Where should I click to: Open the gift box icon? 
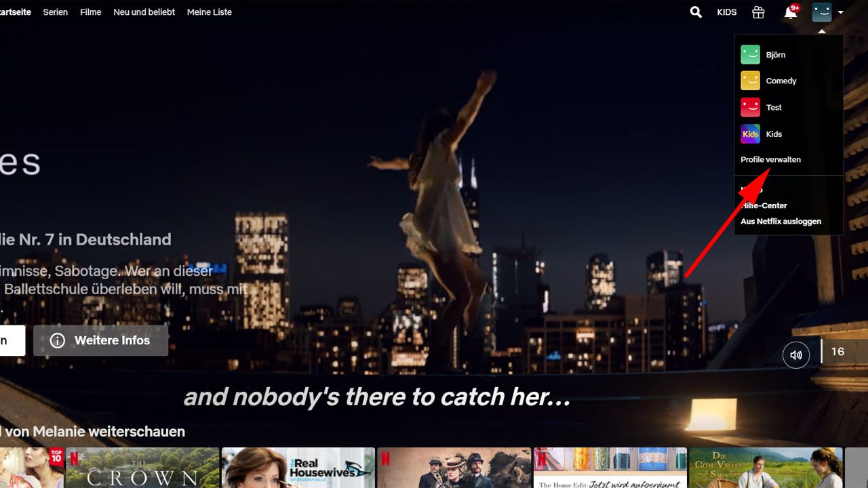click(x=758, y=12)
